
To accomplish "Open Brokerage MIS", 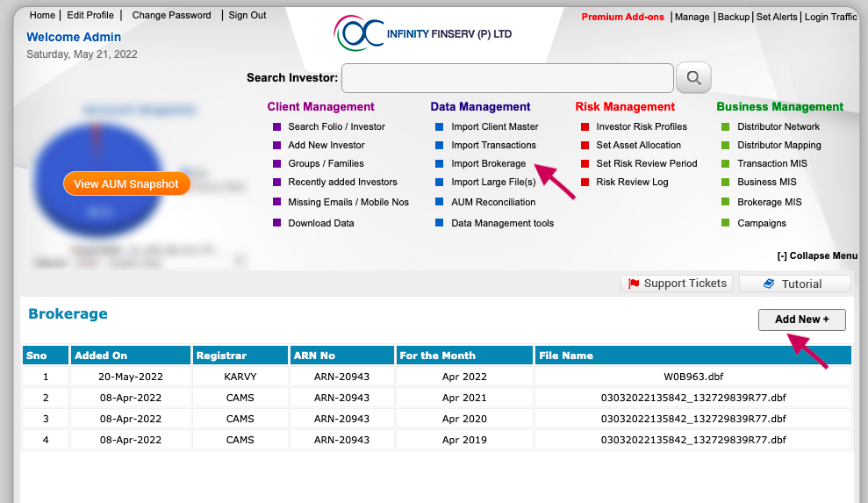I will coord(770,202).
